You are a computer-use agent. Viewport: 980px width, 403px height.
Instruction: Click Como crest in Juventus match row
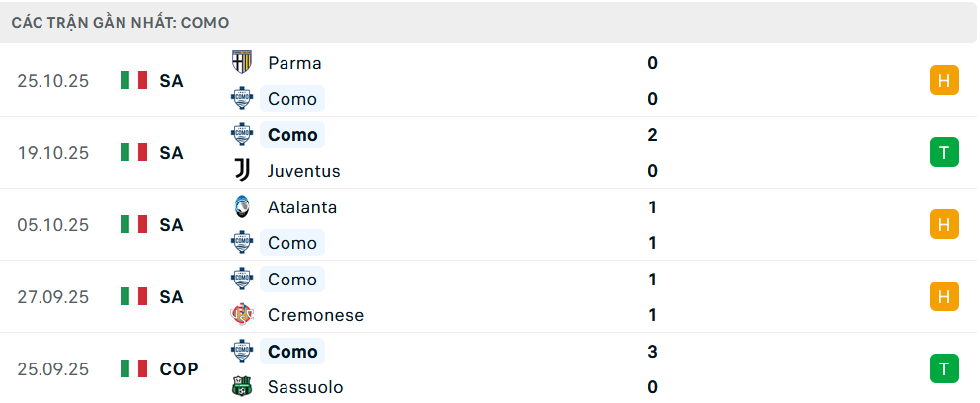(241, 134)
